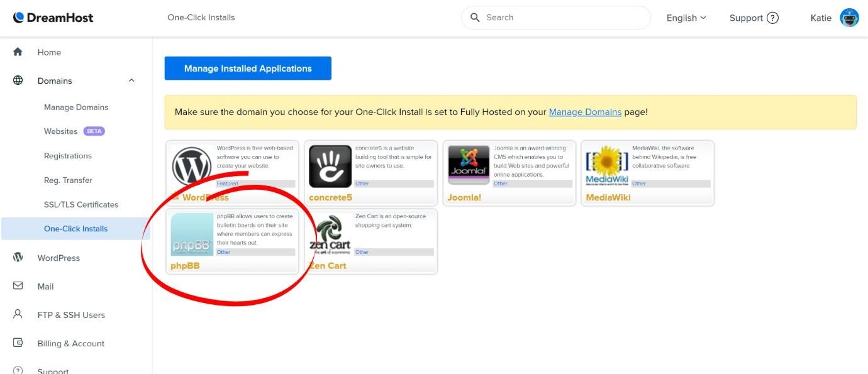
Task: Open the English language dropdown
Action: click(686, 18)
